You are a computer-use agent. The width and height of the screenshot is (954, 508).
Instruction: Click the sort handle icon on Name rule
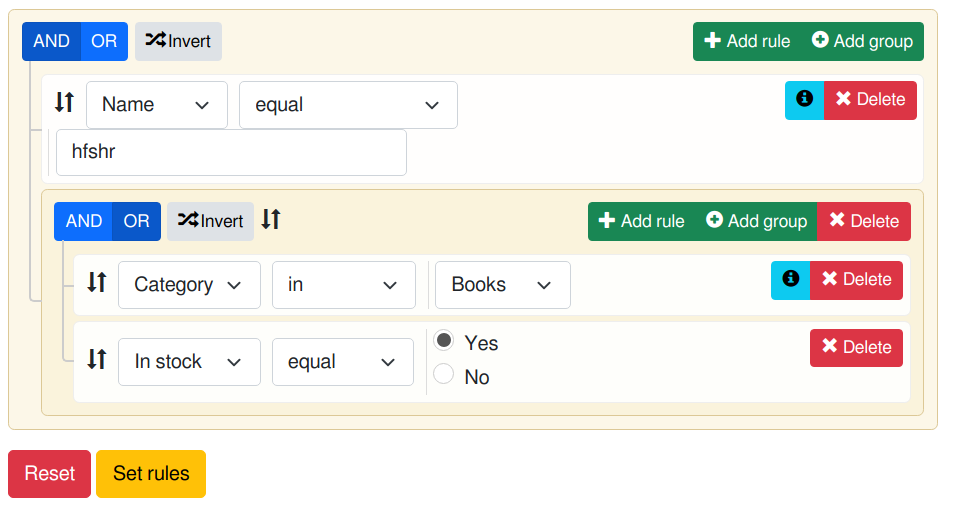64,102
